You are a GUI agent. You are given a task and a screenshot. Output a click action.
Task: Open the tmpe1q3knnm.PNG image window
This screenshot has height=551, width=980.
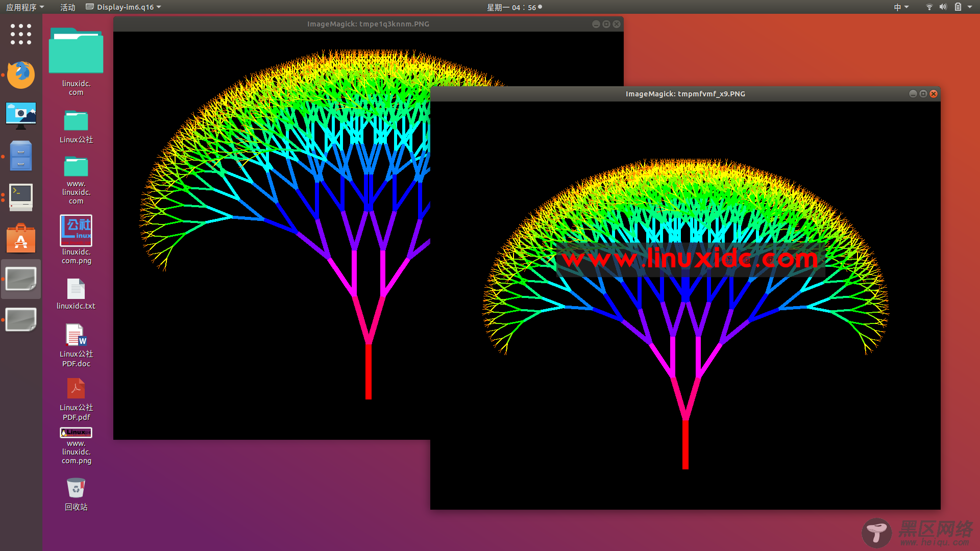click(368, 24)
